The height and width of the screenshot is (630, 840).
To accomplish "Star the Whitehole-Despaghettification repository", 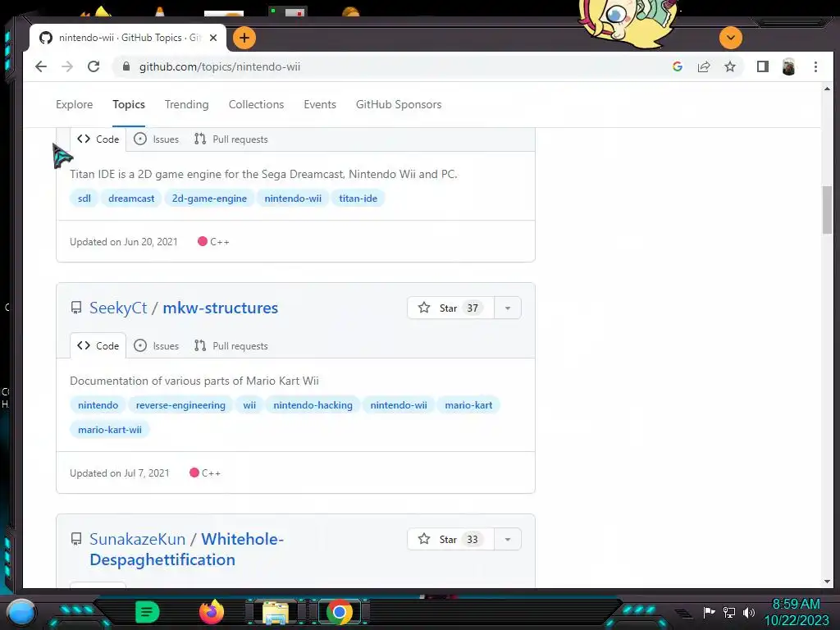I will tap(450, 540).
